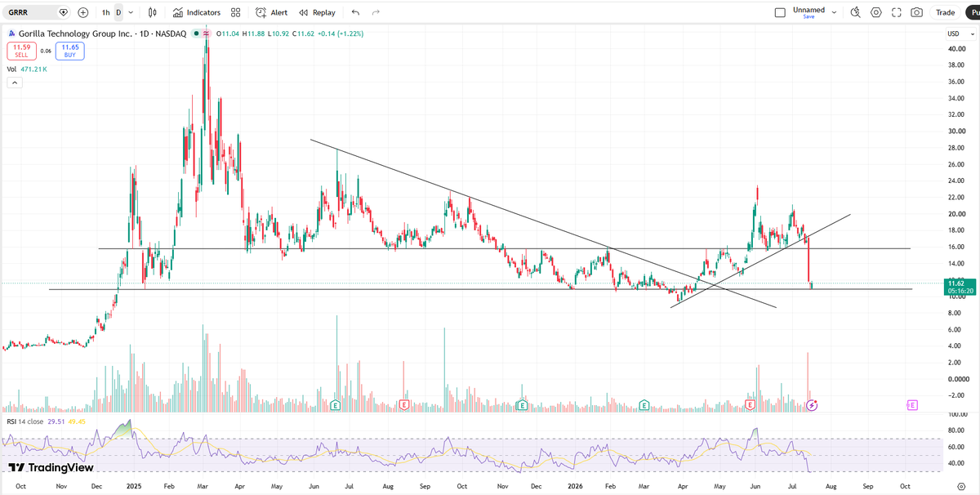This screenshot has height=495, width=980.
Task: Open the indicator templates grid icon
Action: [x=235, y=12]
